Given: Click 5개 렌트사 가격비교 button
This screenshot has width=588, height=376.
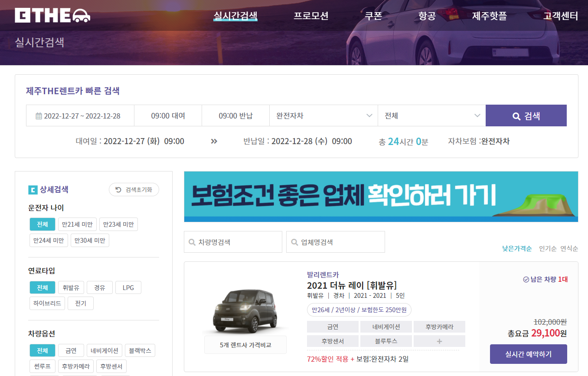Looking at the screenshot, I should [245, 345].
